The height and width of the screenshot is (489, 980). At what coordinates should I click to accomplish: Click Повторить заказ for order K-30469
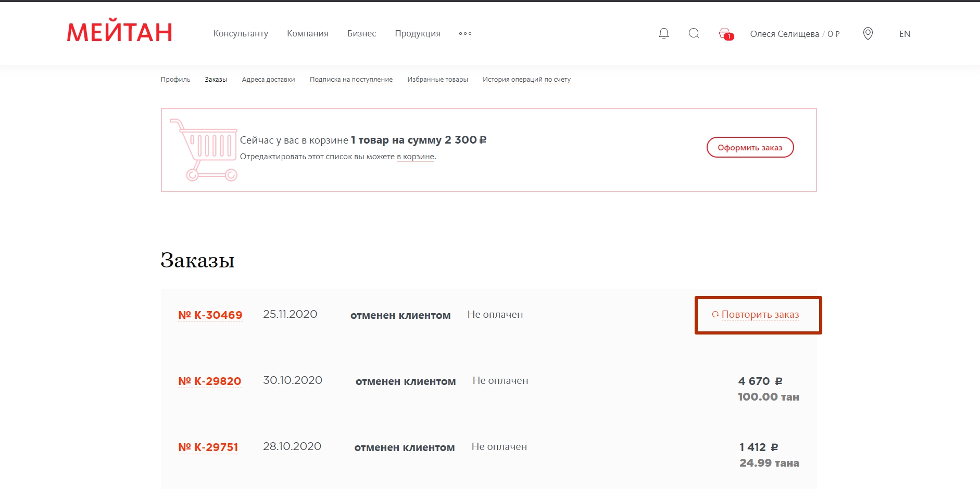(759, 315)
